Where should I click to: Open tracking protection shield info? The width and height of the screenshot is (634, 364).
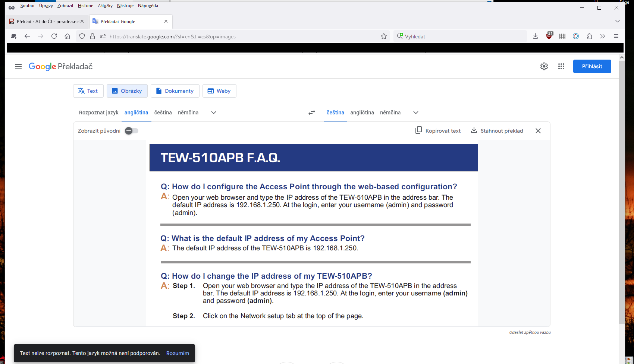(82, 36)
